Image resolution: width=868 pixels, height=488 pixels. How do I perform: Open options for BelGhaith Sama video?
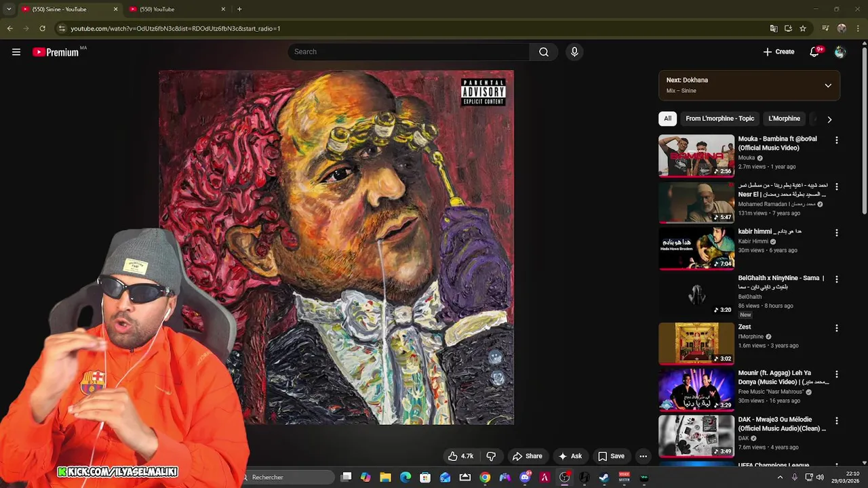point(836,280)
